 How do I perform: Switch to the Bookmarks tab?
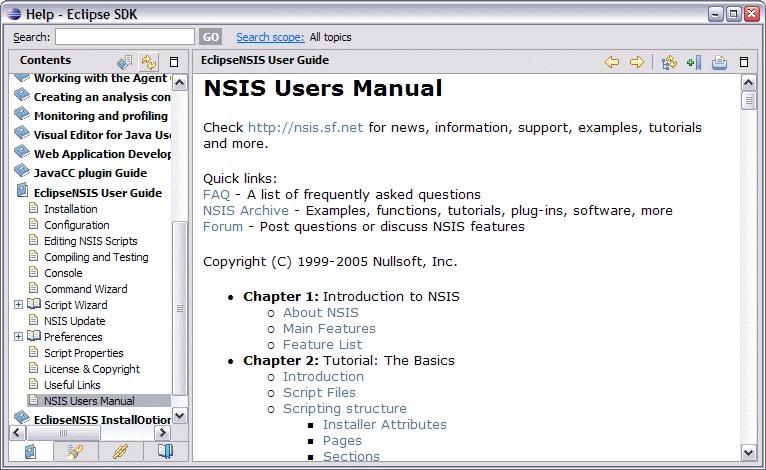165,451
